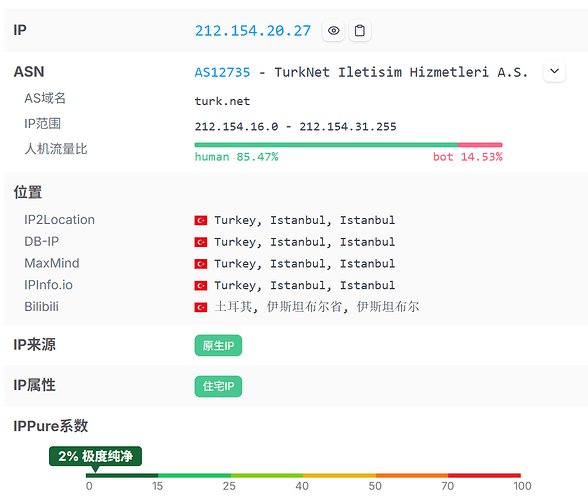Click the DB-IP label
This screenshot has width=588, height=500.
pos(42,242)
